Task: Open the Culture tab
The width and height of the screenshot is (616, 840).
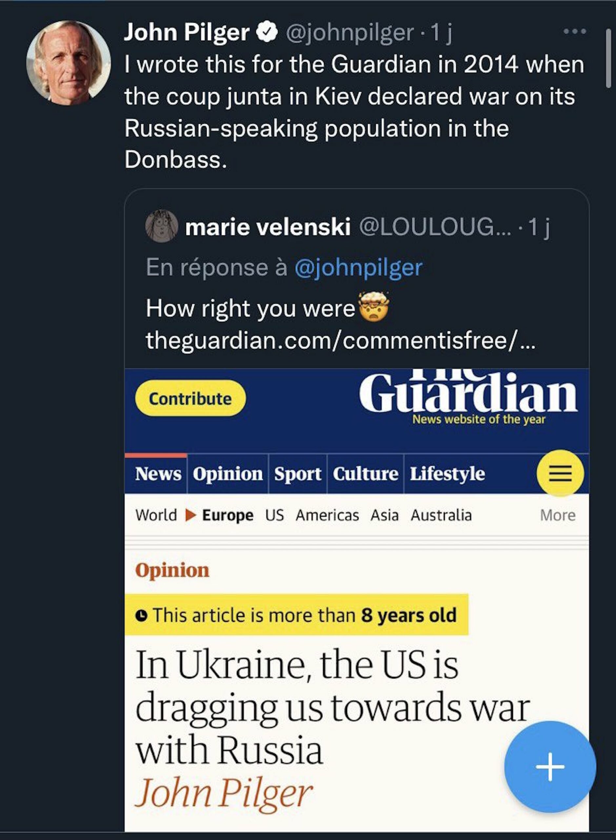Action: [366, 474]
